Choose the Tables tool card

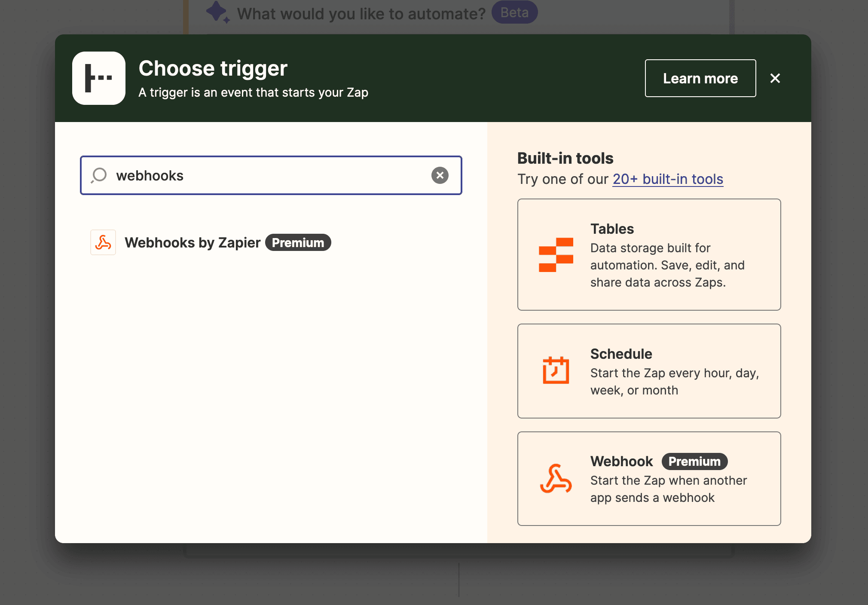click(x=649, y=255)
